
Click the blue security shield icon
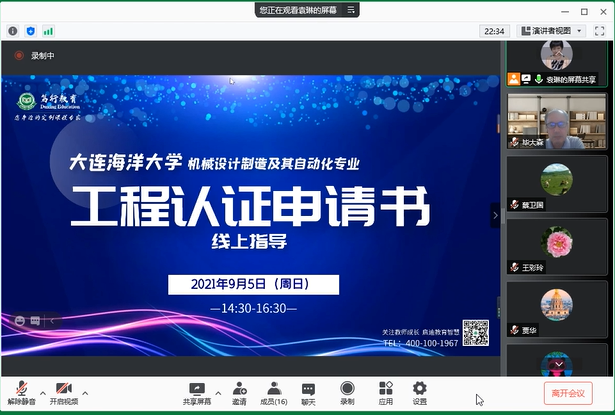[30, 31]
